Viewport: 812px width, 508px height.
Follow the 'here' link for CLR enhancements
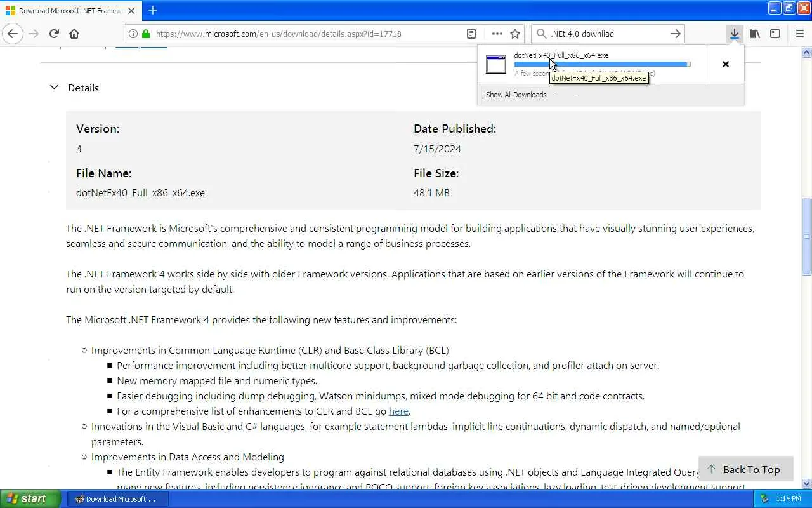click(x=398, y=411)
